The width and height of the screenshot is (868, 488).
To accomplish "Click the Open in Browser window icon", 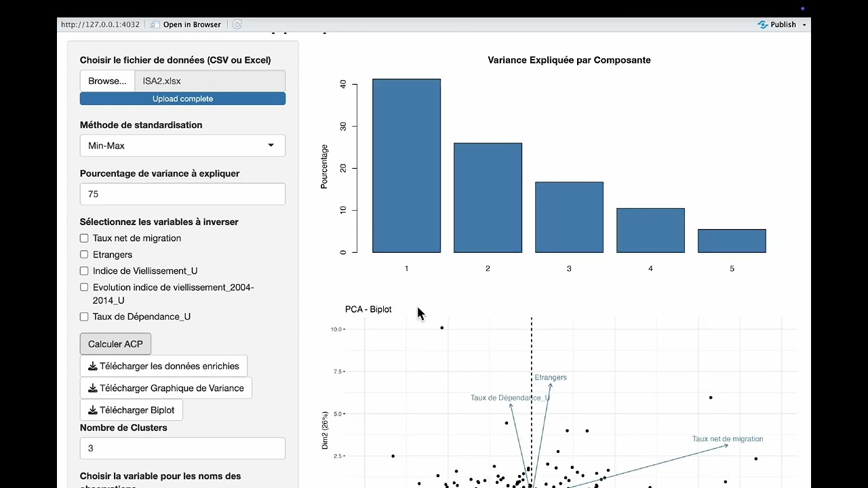I will coord(155,24).
